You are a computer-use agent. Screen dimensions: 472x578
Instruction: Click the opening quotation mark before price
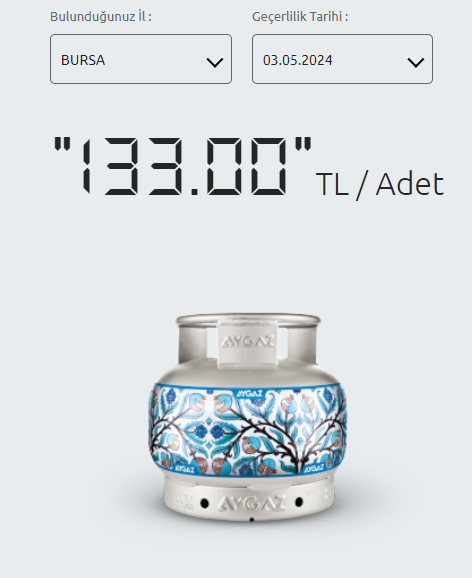pos(62,144)
